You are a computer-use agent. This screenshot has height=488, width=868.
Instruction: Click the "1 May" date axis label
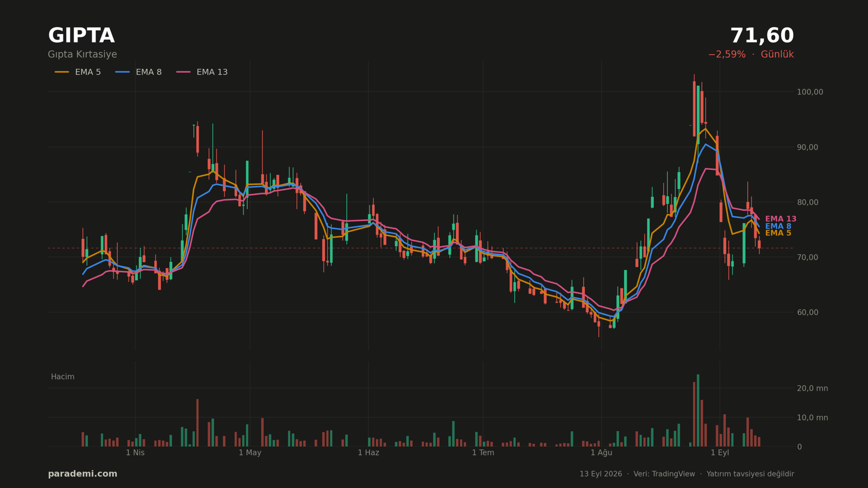tap(250, 453)
